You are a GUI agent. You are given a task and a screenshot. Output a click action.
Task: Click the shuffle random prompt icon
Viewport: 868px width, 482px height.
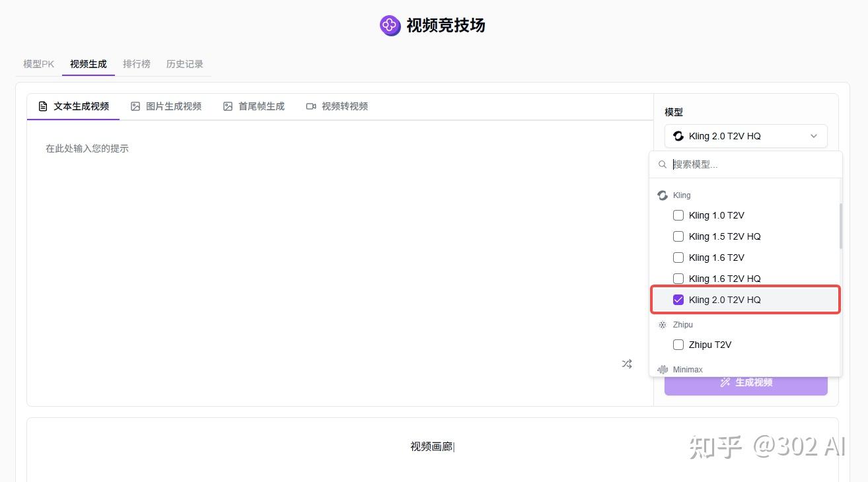click(x=627, y=364)
